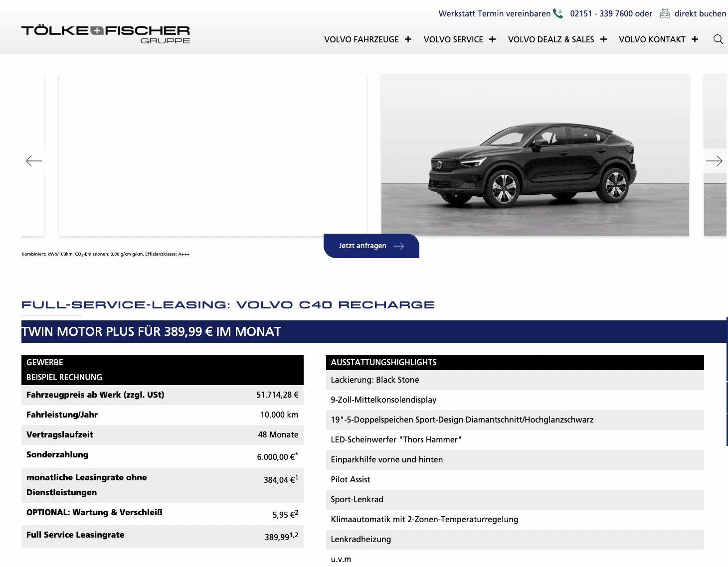This screenshot has width=728, height=567.
Task: Open the black Volvo C40 image
Action: [x=535, y=155]
